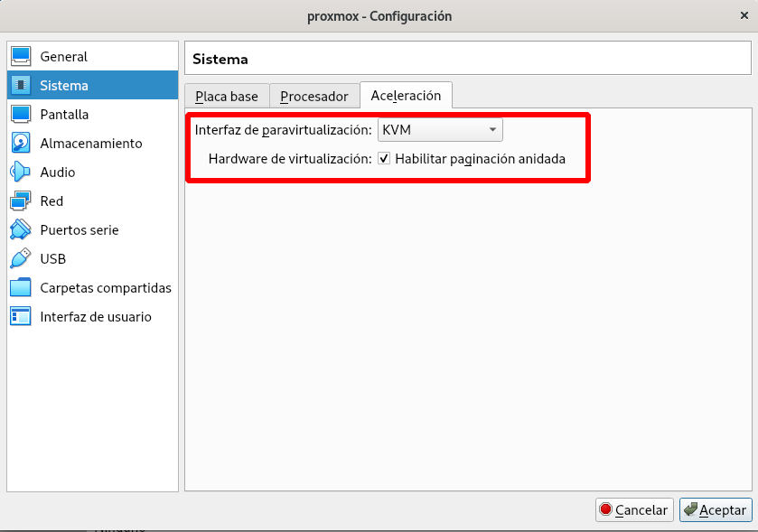Open Pantalla via its monitor icon
Viewport: 758px width, 532px height.
21,115
